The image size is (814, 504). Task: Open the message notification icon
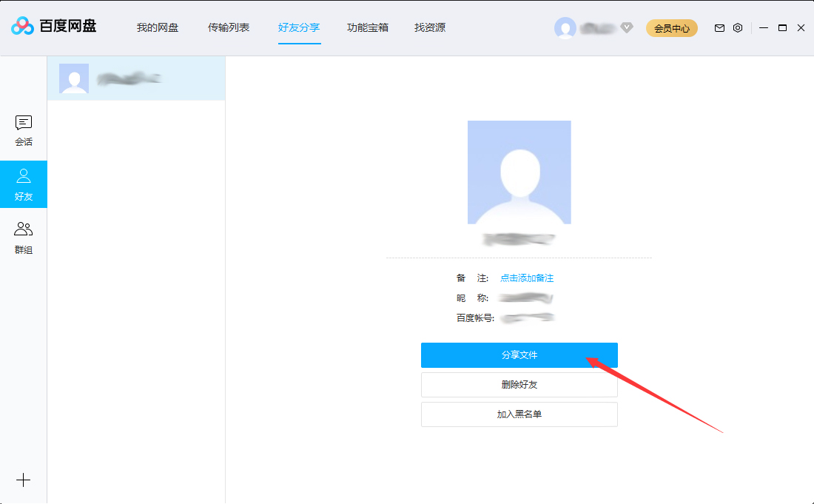click(719, 27)
